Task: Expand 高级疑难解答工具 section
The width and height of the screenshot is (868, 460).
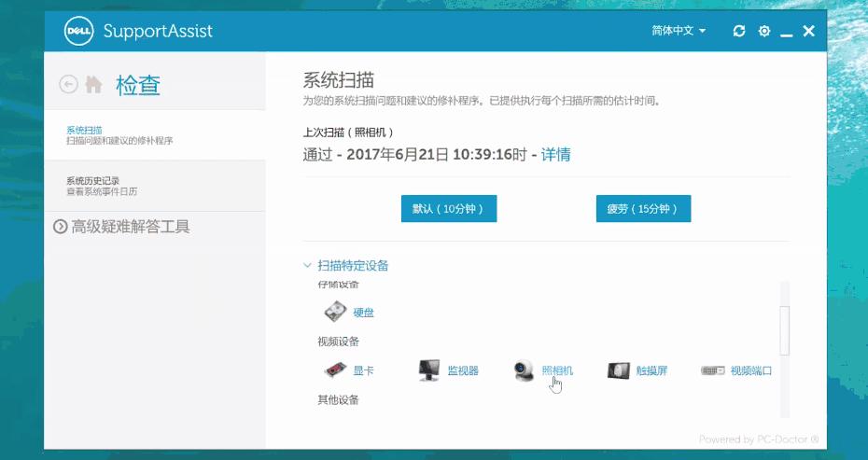Action: click(121, 227)
